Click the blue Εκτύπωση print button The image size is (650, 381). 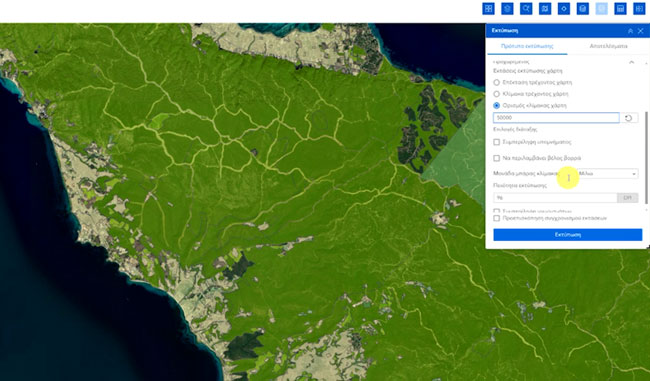(568, 235)
